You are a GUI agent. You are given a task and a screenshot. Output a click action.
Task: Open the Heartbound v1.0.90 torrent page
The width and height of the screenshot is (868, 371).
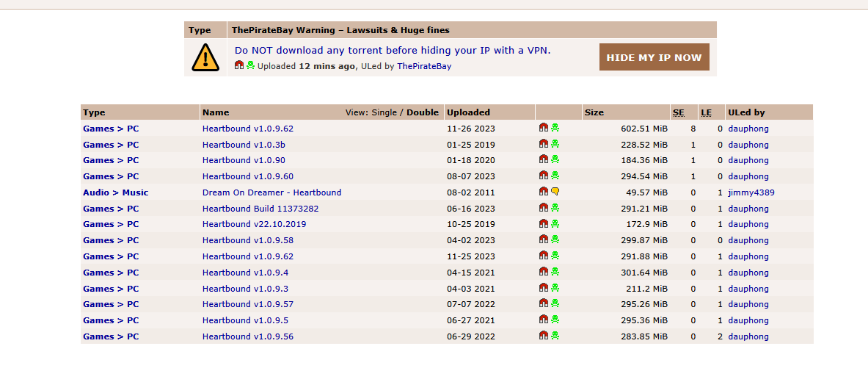click(244, 160)
